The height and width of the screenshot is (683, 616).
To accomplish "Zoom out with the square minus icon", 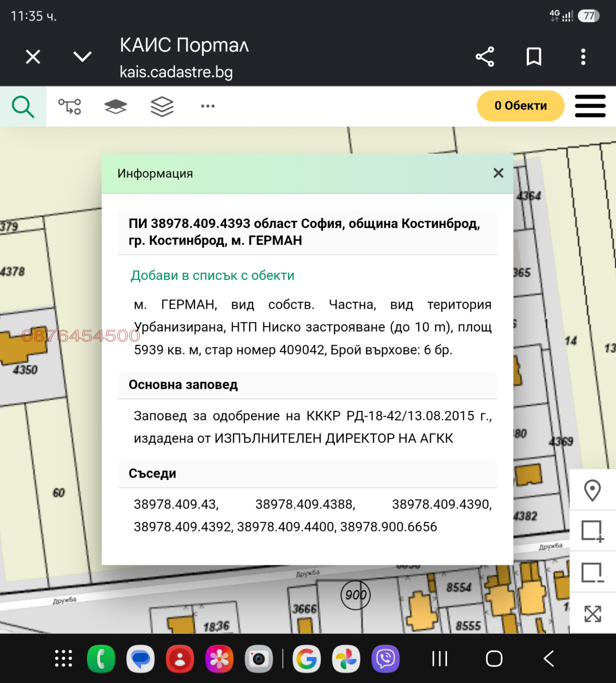I will click(x=593, y=573).
